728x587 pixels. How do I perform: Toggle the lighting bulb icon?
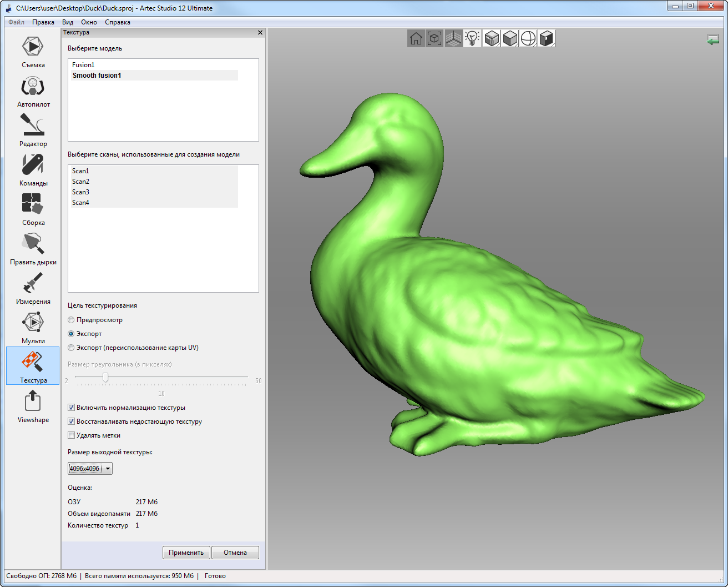[472, 38]
